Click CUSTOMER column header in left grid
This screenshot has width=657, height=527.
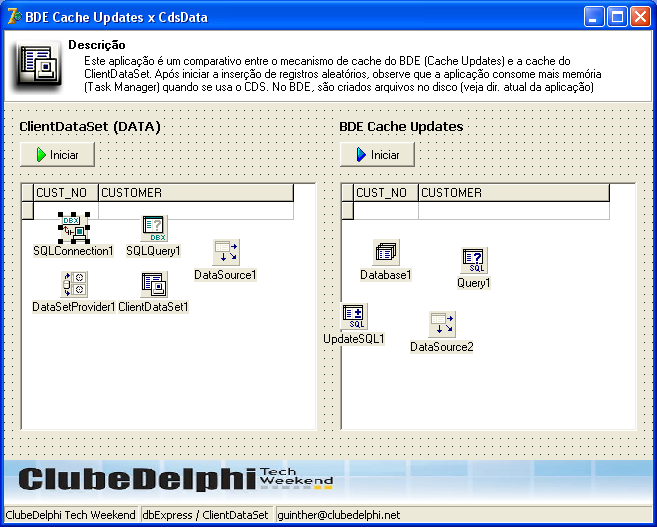click(x=196, y=193)
